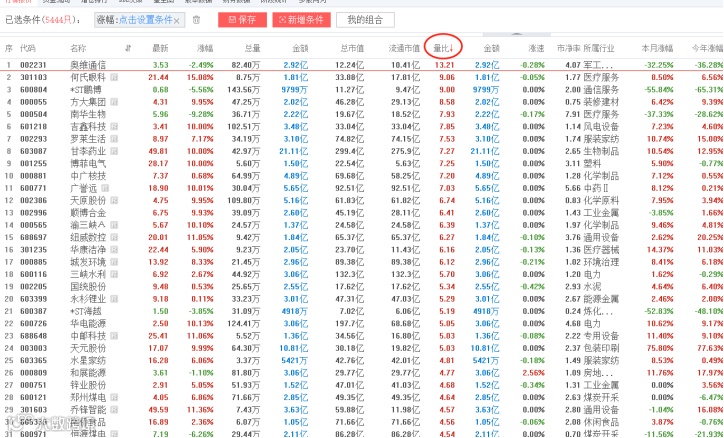Select stock name 华电能源

click(88, 323)
